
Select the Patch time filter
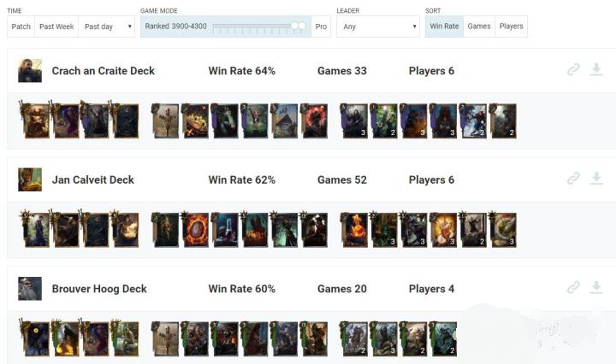coord(21,26)
